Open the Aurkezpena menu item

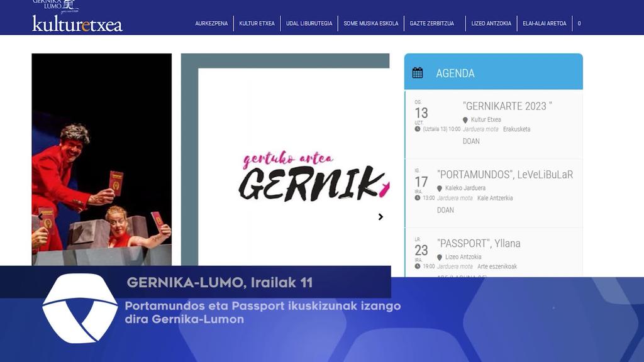point(211,23)
